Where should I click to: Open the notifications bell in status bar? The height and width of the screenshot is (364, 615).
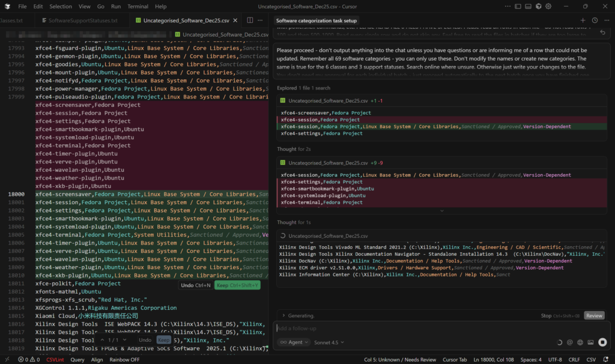607,360
